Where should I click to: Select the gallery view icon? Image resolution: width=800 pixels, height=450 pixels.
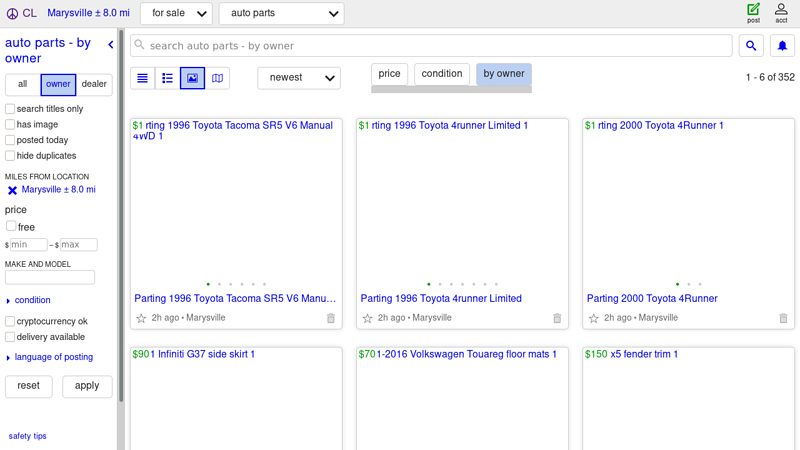(192, 78)
